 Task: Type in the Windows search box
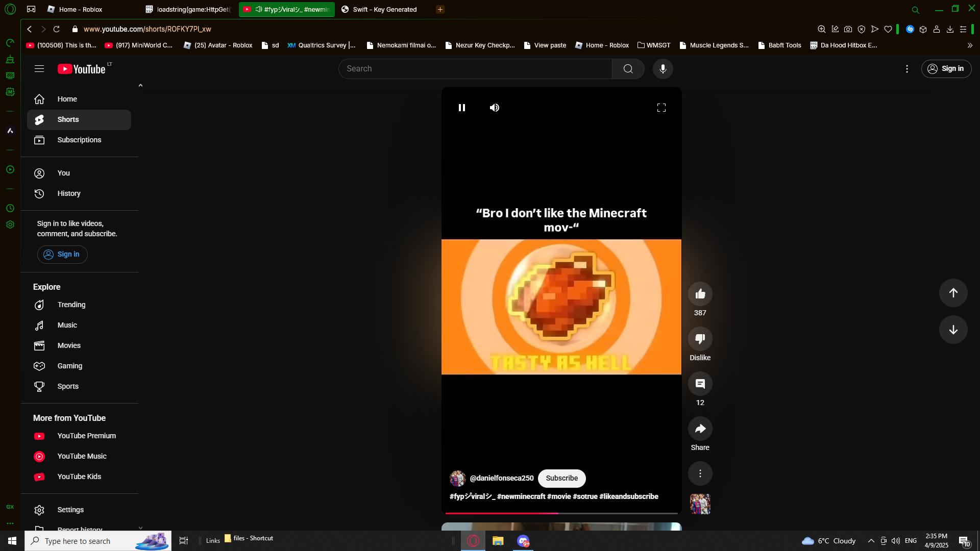coord(98,541)
